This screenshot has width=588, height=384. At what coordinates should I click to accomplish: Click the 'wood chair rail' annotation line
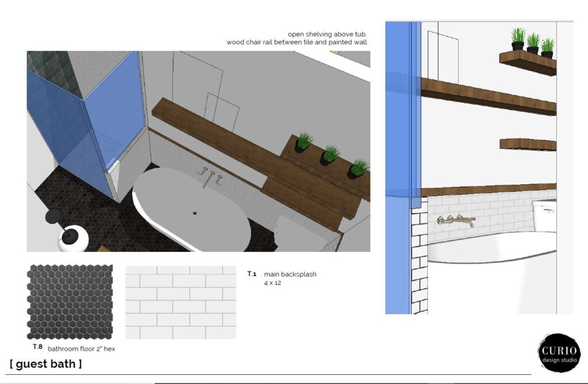pos(296,42)
